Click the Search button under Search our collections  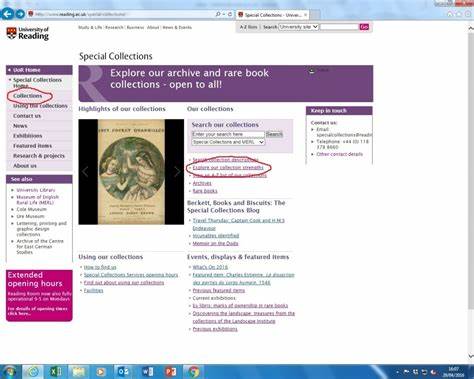pyautogui.click(x=274, y=134)
